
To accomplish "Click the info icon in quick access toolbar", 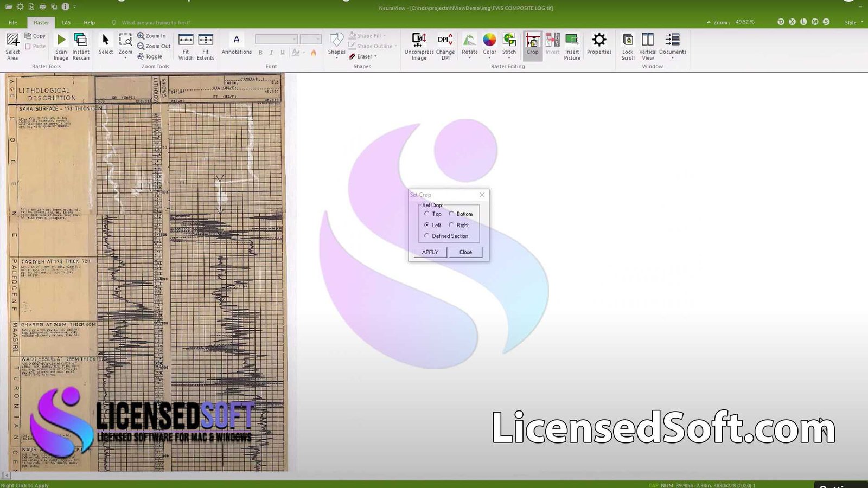I will point(65,7).
